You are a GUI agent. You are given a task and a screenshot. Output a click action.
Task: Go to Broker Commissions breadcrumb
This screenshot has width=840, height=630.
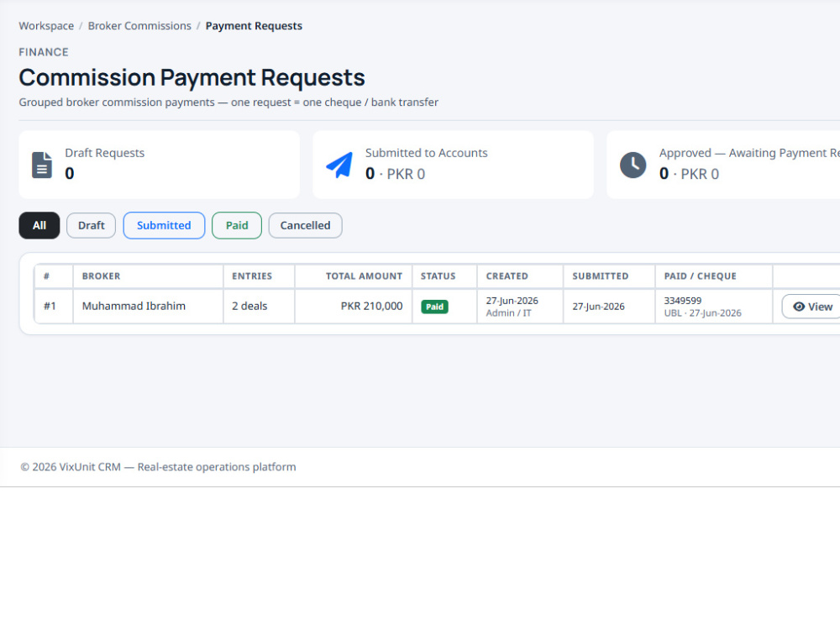(139, 26)
